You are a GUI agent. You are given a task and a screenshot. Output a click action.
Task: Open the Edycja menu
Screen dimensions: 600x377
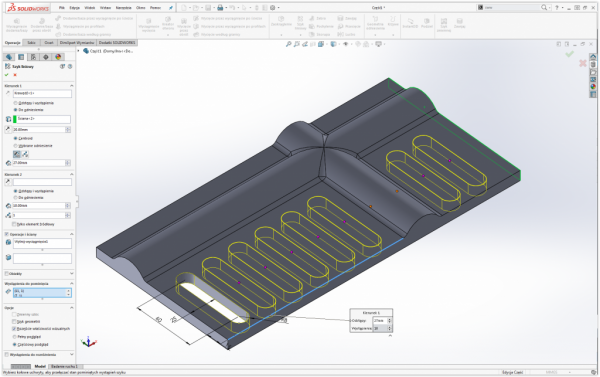[75, 8]
